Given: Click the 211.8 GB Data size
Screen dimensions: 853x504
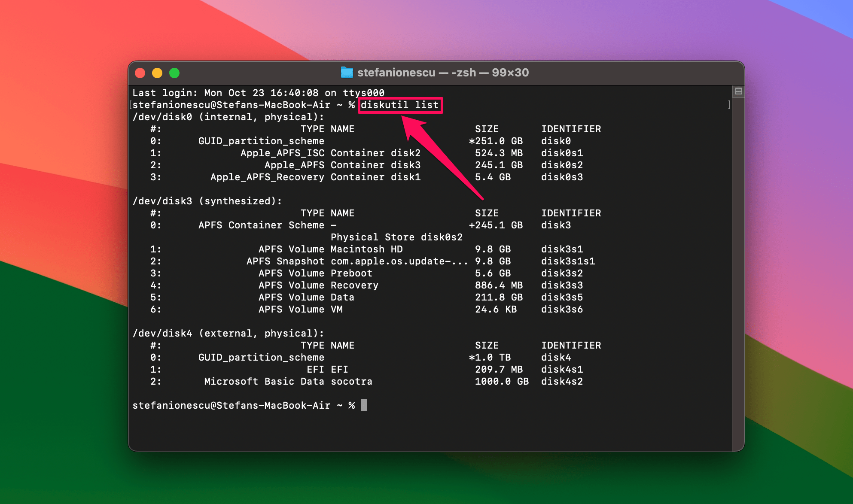Looking at the screenshot, I should pyautogui.click(x=499, y=297).
